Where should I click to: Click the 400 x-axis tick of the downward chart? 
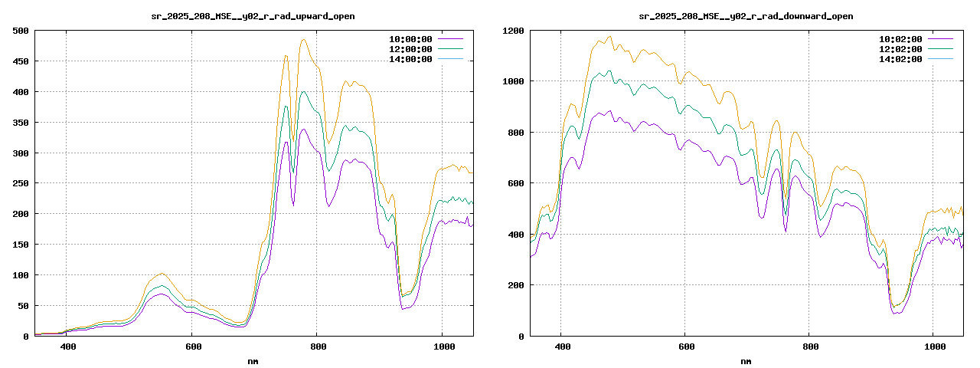coord(562,347)
